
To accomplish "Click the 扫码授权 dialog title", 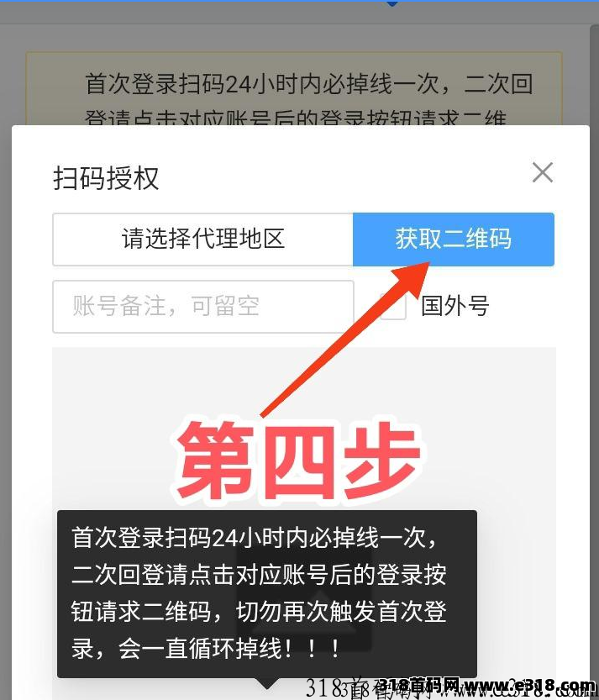I will point(106,178).
